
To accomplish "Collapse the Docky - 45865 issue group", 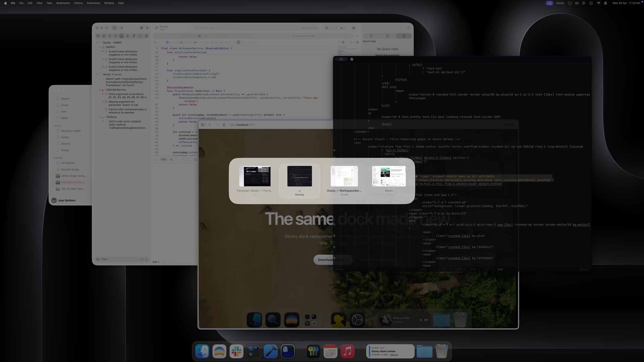I will click(x=97, y=43).
